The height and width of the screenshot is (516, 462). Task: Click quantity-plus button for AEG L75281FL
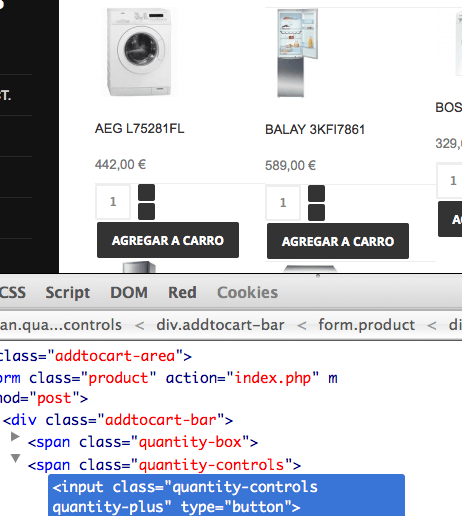146,193
